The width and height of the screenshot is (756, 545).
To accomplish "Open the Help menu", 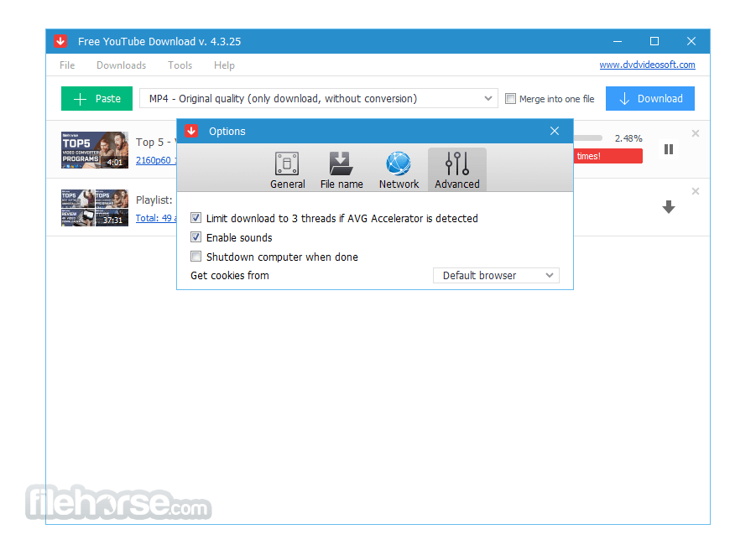I will [x=224, y=65].
